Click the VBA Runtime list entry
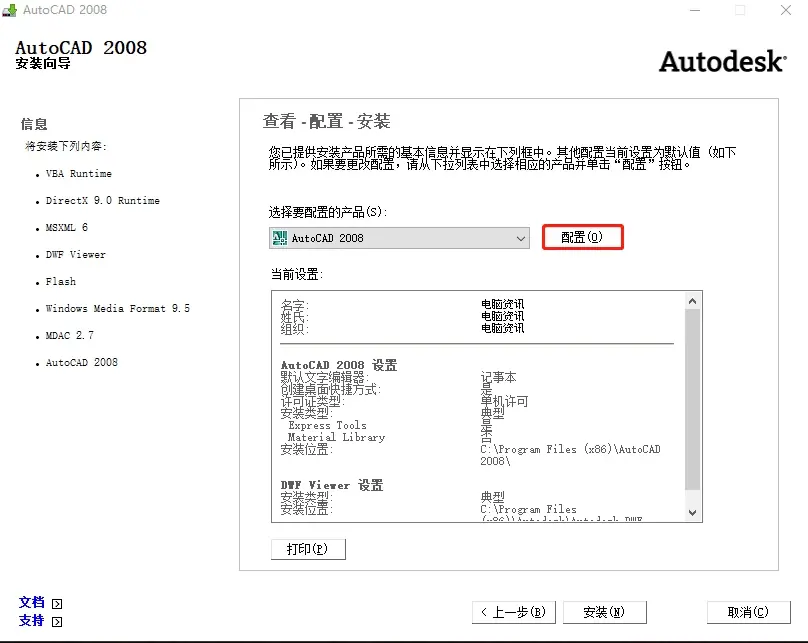This screenshot has width=808, height=643. pyautogui.click(x=78, y=174)
